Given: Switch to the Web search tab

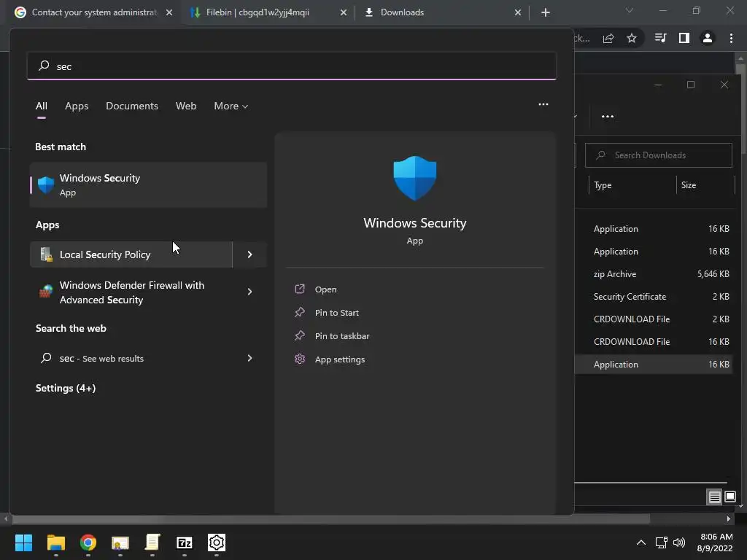Looking at the screenshot, I should 186,106.
